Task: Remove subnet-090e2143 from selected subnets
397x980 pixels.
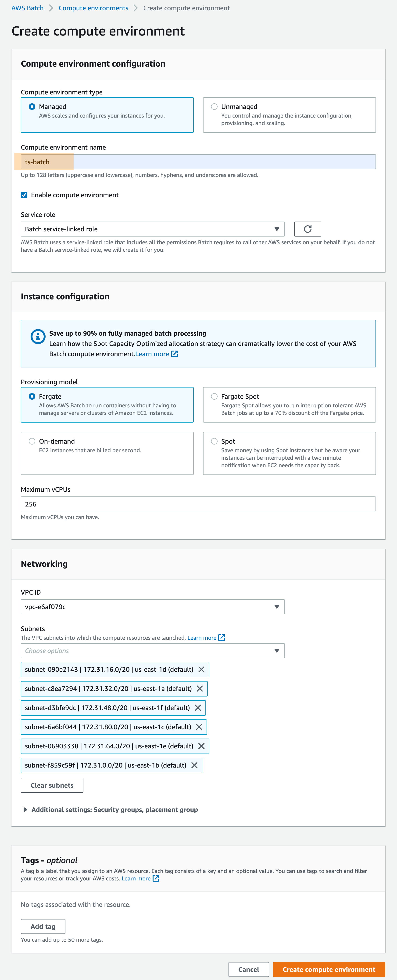Action: (202, 669)
